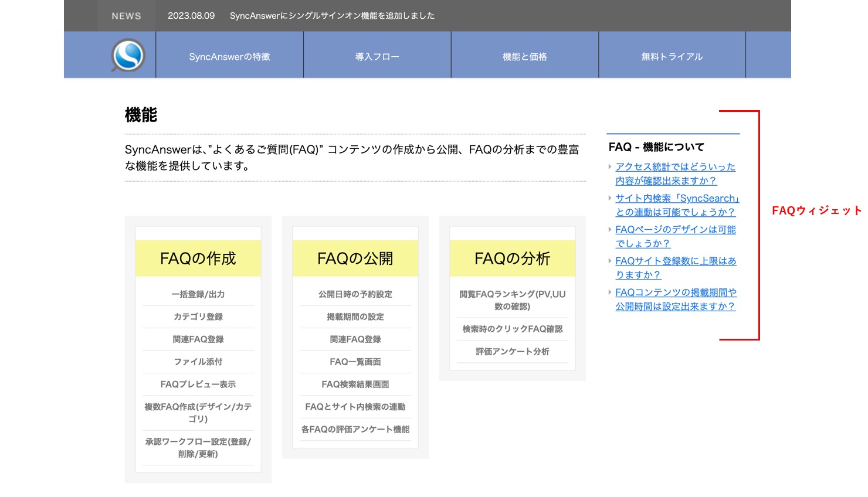Click the 機能 page heading
Screen dimensions: 868x497
pyautogui.click(x=141, y=115)
